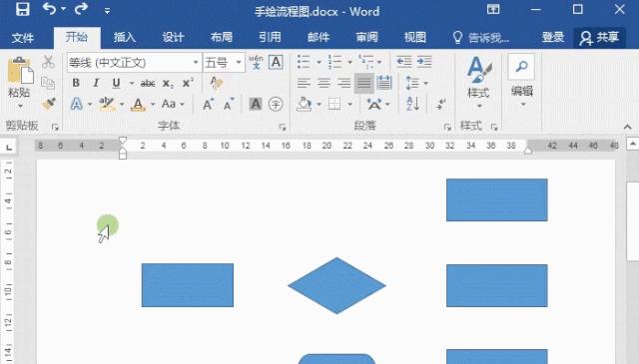Expand the borders dropdown arrow
This screenshot has height=364, width=639.
350,105
